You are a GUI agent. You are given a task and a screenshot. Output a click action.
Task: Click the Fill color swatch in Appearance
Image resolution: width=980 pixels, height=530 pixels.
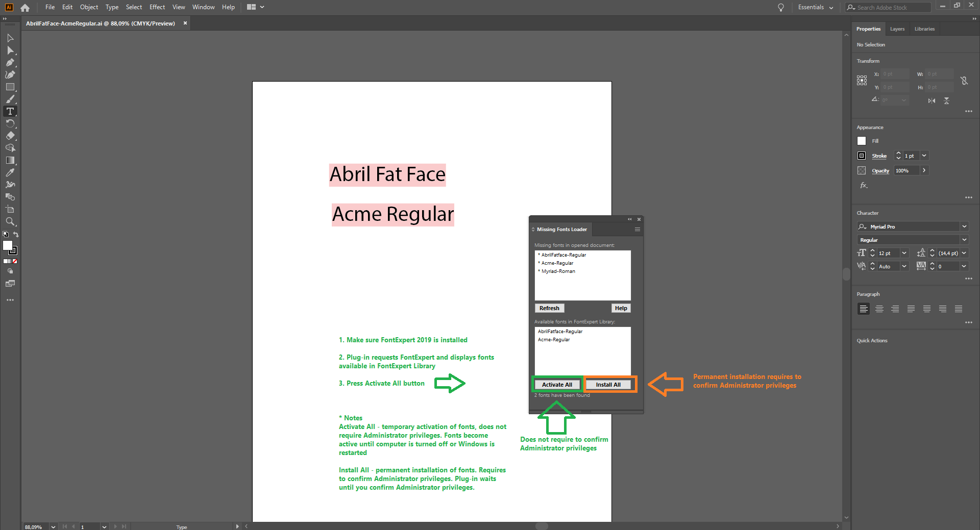click(862, 141)
